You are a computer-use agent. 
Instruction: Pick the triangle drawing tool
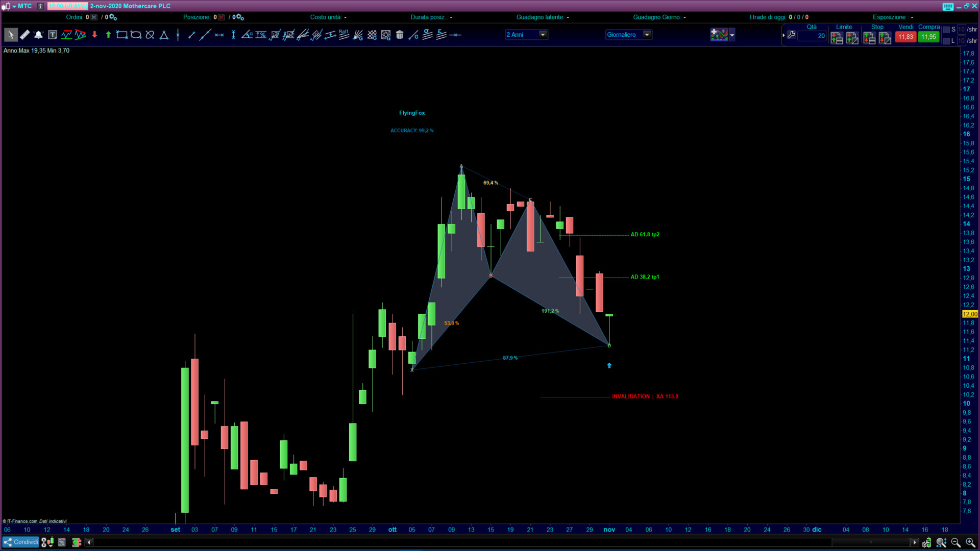tap(164, 35)
